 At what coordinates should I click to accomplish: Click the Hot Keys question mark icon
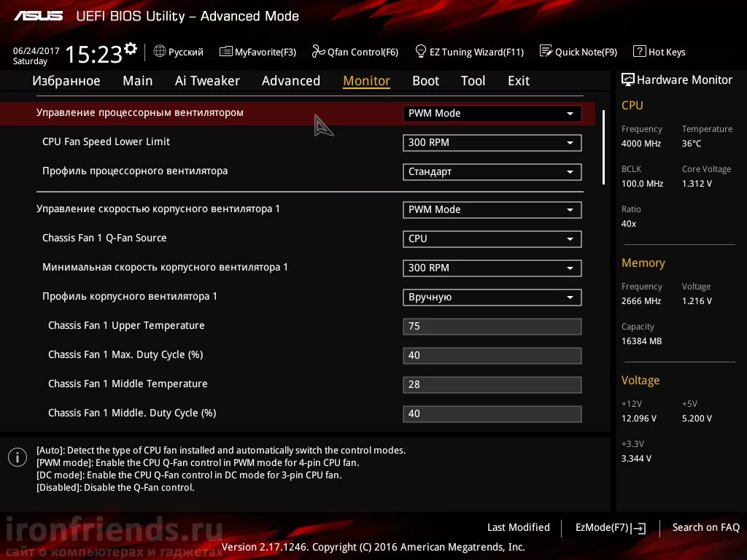tap(639, 51)
